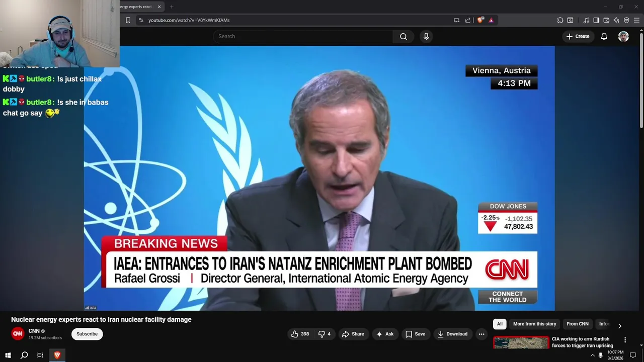644x362 pixels.
Task: Click the microphone tray icon
Action: [600, 355]
